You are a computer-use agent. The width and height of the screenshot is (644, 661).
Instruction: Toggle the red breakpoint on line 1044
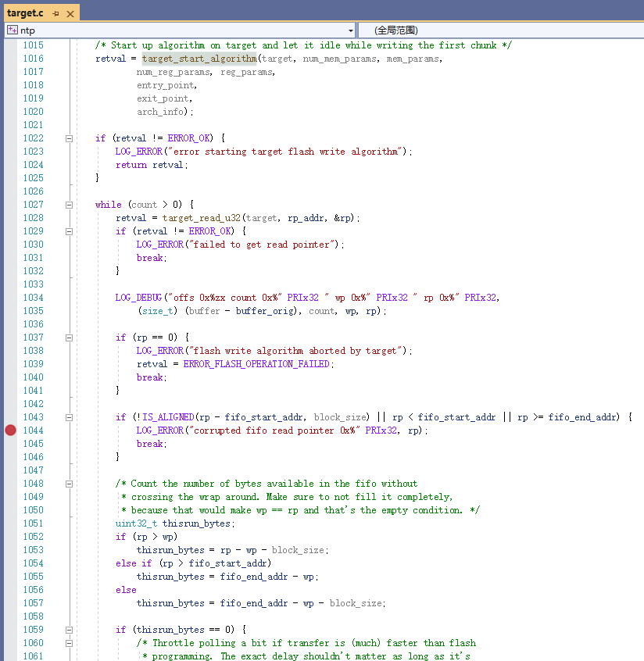[9, 430]
